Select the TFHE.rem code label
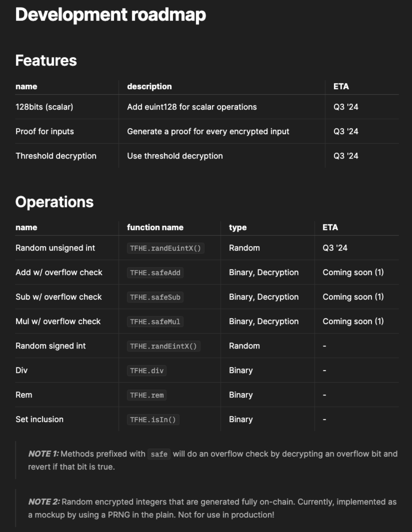Image resolution: width=412 pixels, height=532 pixels. click(x=147, y=395)
